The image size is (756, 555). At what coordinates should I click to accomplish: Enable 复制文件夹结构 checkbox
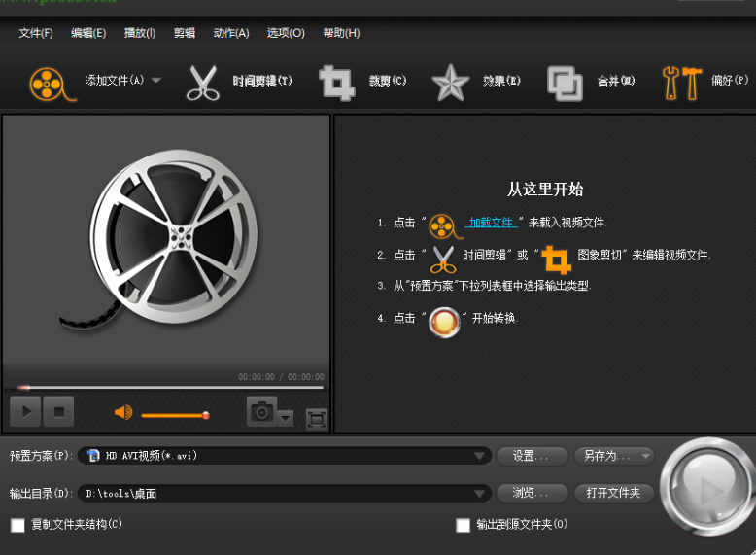click(x=17, y=525)
